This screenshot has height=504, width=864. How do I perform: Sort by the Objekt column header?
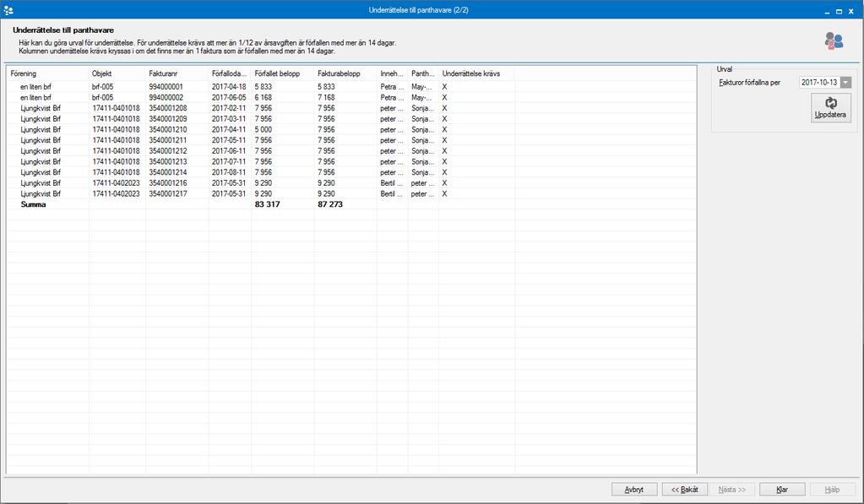point(117,73)
